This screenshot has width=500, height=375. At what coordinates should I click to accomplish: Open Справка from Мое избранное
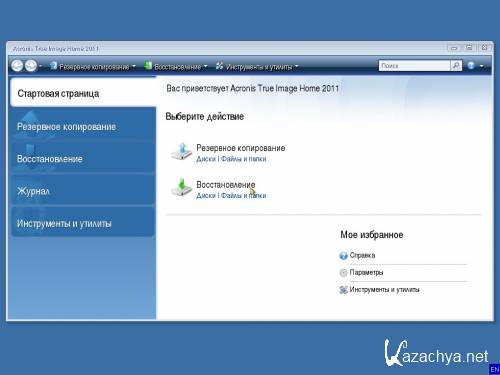[x=362, y=255]
